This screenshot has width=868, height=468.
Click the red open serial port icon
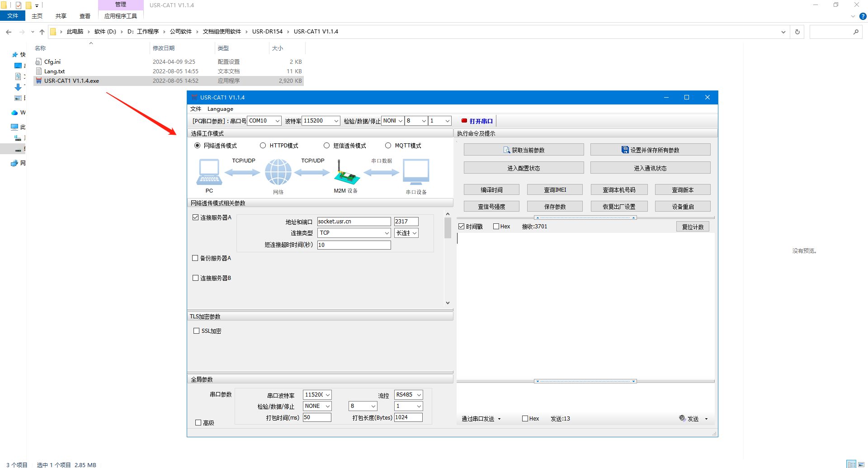pos(464,121)
